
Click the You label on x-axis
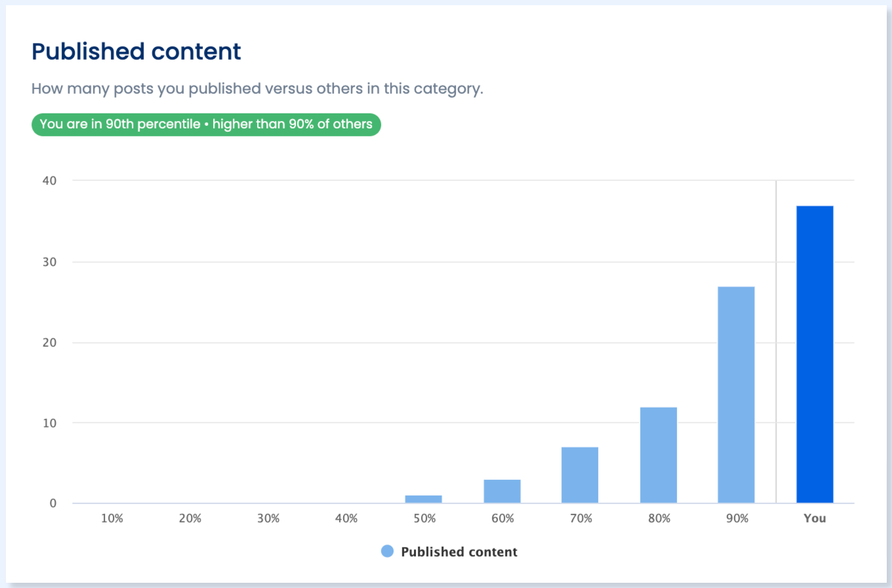pos(815,519)
